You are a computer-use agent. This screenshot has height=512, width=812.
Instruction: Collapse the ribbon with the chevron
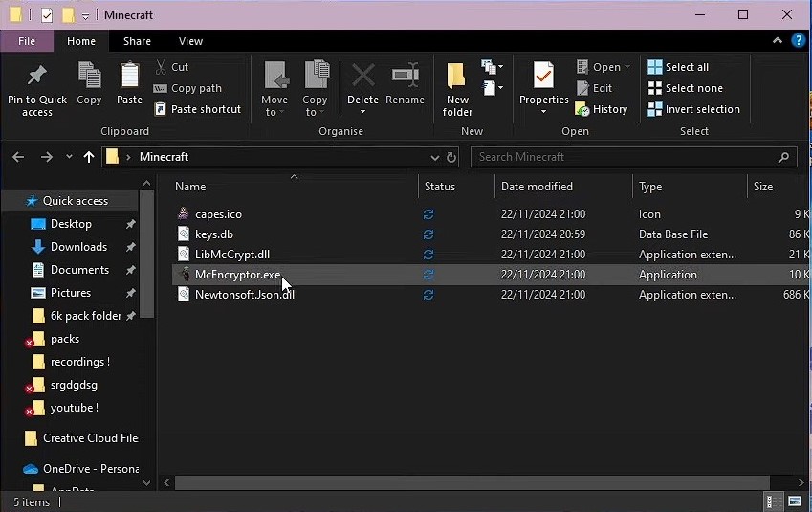(778, 40)
